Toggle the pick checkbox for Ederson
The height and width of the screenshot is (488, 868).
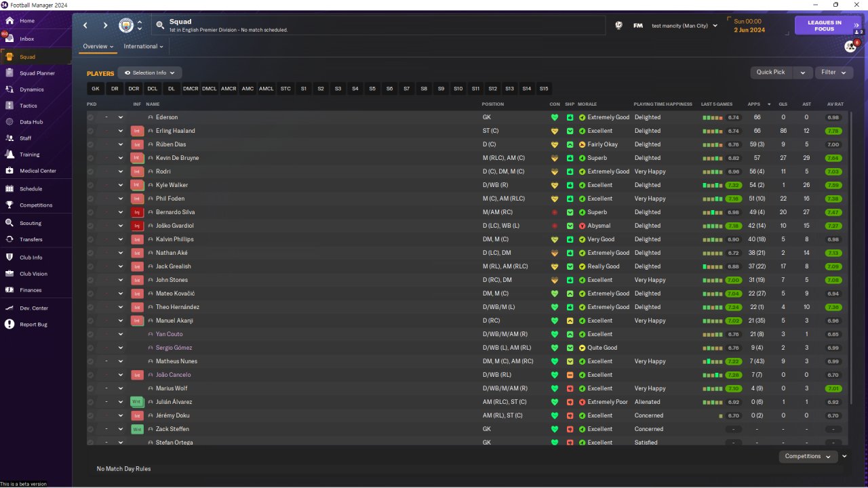click(x=91, y=117)
